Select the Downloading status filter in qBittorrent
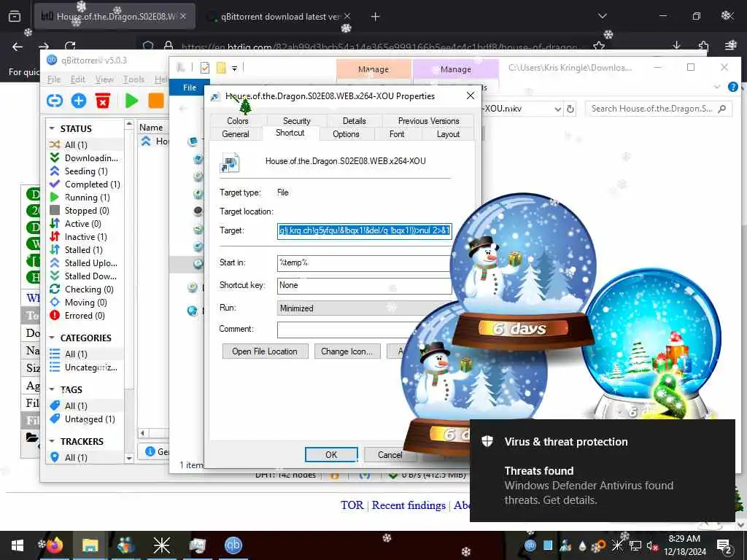This screenshot has width=747, height=560. click(85, 158)
